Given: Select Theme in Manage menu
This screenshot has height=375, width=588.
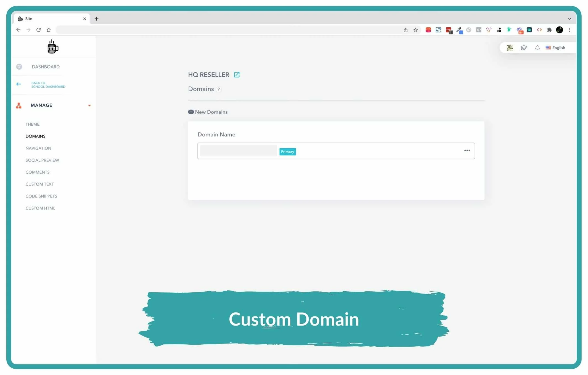Looking at the screenshot, I should pos(33,124).
